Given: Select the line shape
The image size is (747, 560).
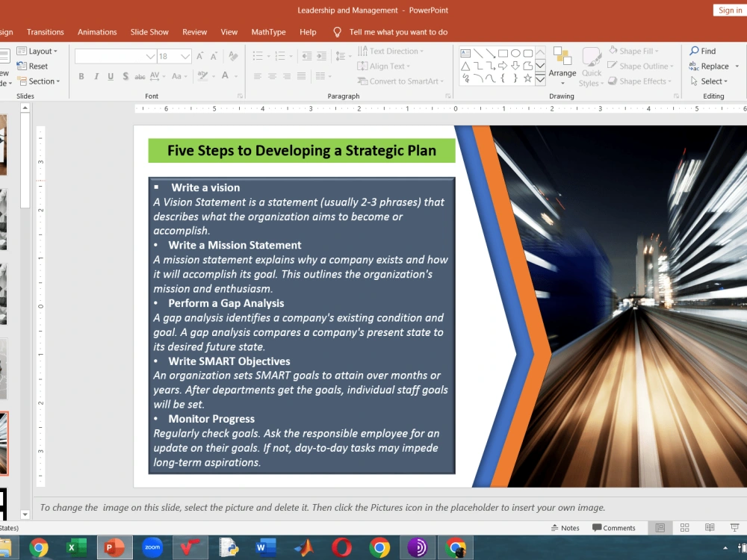Looking at the screenshot, I should [478, 53].
